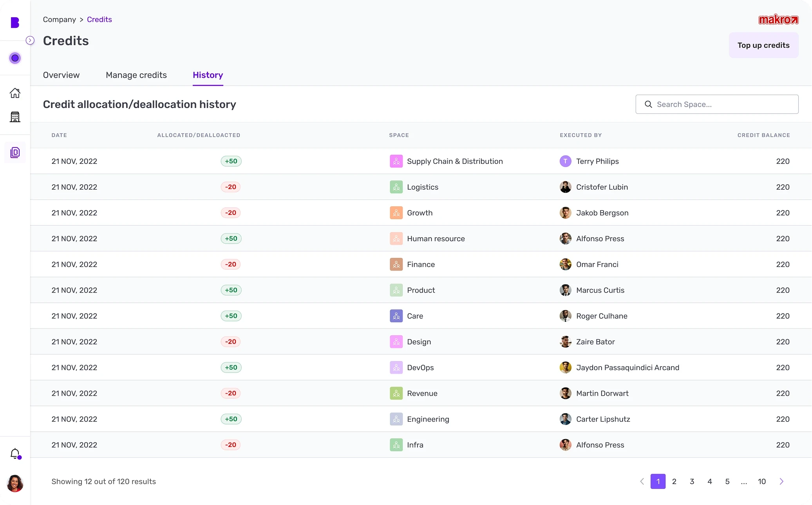Click the Logistics space icon
Image resolution: width=812 pixels, height=505 pixels.
point(396,187)
